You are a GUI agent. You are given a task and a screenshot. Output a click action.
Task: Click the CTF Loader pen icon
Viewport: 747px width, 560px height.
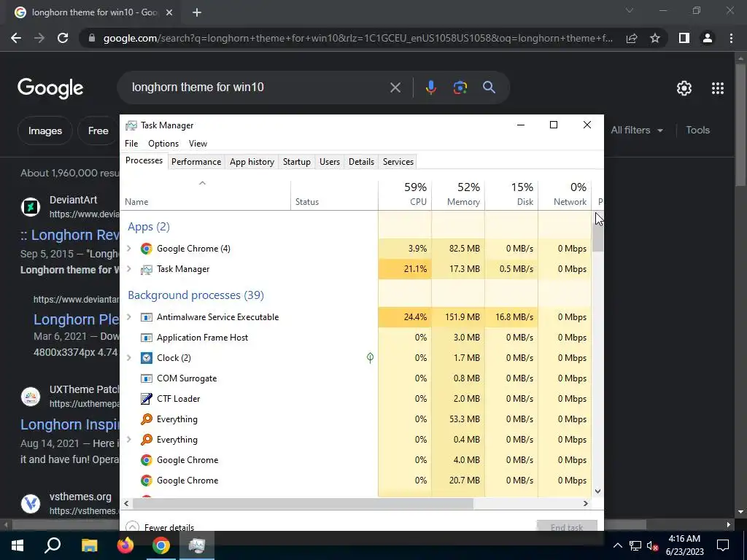146,399
